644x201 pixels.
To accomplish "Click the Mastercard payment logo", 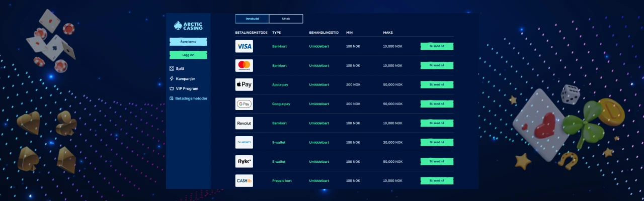I will (244, 65).
